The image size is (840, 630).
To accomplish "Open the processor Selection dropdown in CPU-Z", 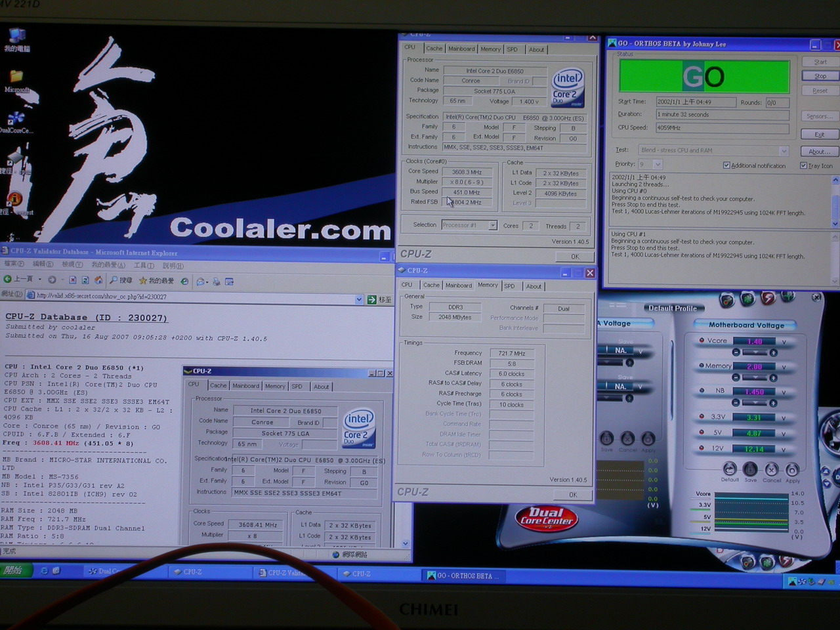I will (492, 225).
